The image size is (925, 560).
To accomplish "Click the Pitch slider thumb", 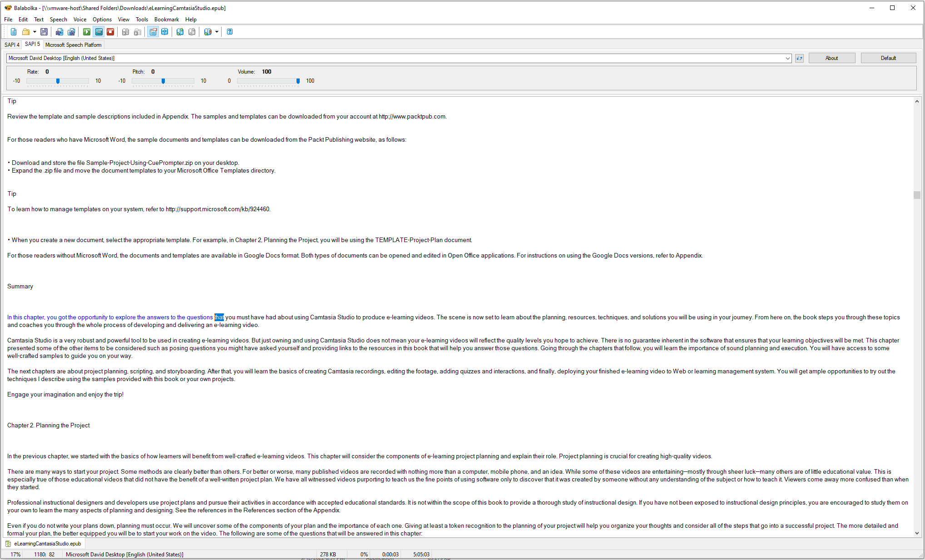I will click(x=163, y=81).
